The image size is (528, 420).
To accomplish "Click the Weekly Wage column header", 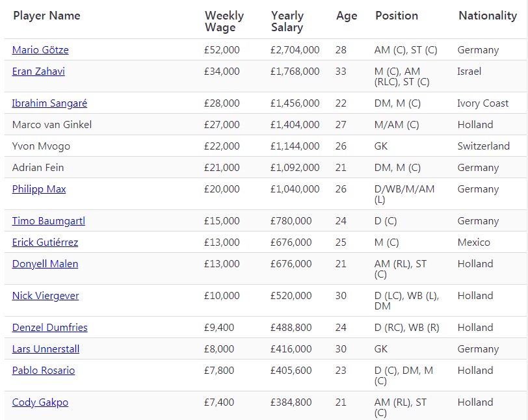I will (224, 21).
